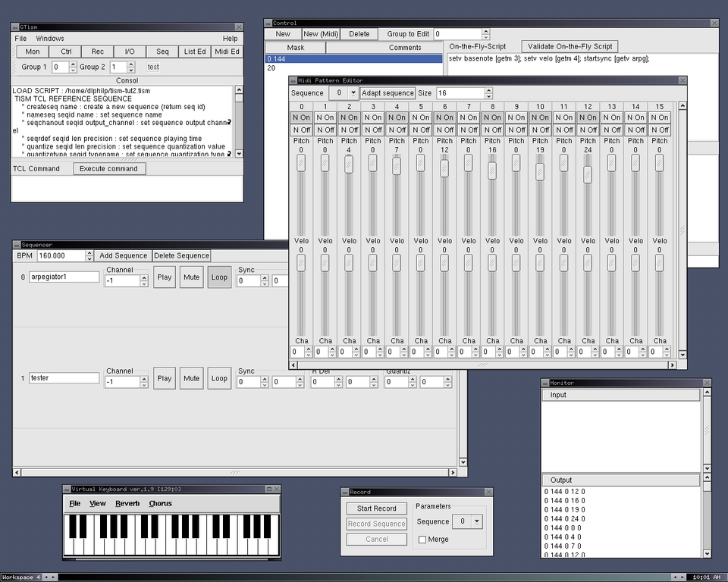728x582 pixels.
Task: Enable the Merge checkbox in Record
Action: (422, 540)
